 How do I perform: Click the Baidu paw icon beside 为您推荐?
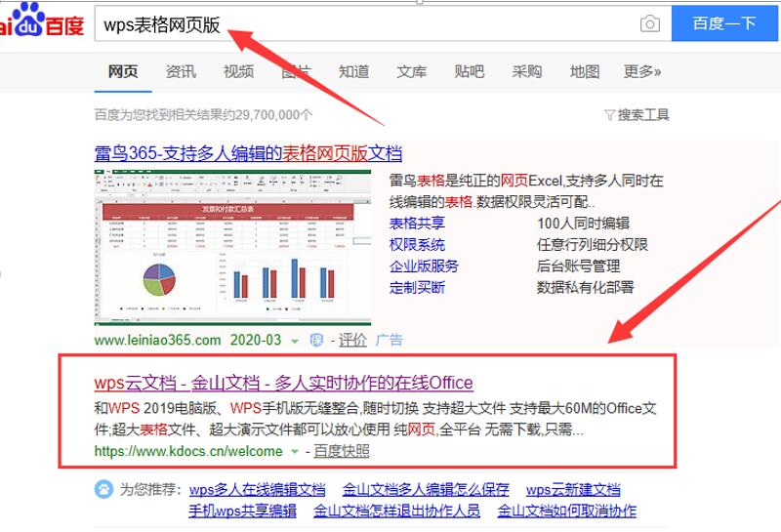[103, 489]
